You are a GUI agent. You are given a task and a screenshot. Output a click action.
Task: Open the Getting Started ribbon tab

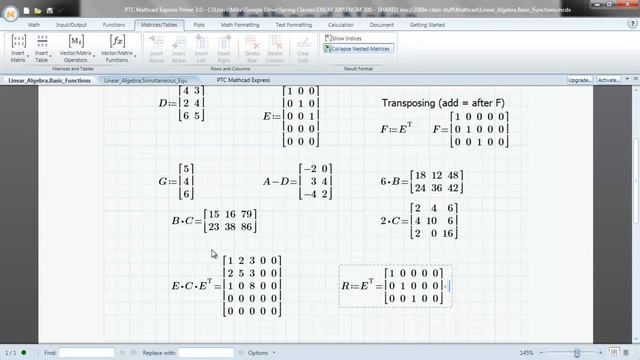click(x=427, y=25)
